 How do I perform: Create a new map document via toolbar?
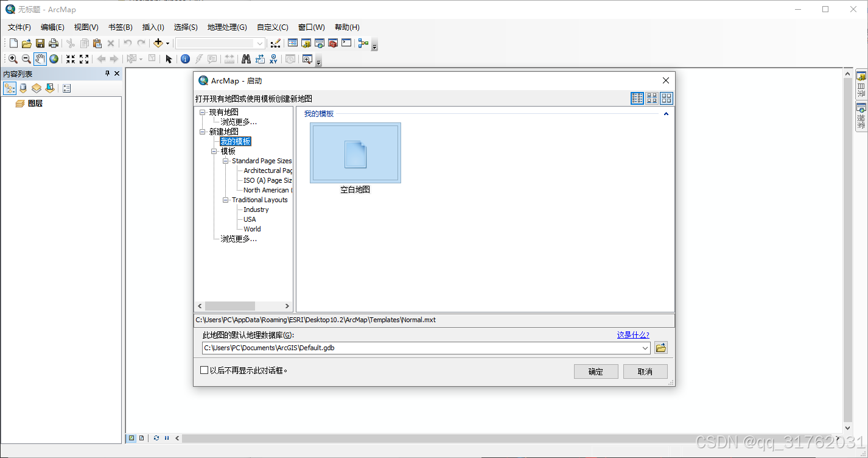pyautogui.click(x=13, y=43)
